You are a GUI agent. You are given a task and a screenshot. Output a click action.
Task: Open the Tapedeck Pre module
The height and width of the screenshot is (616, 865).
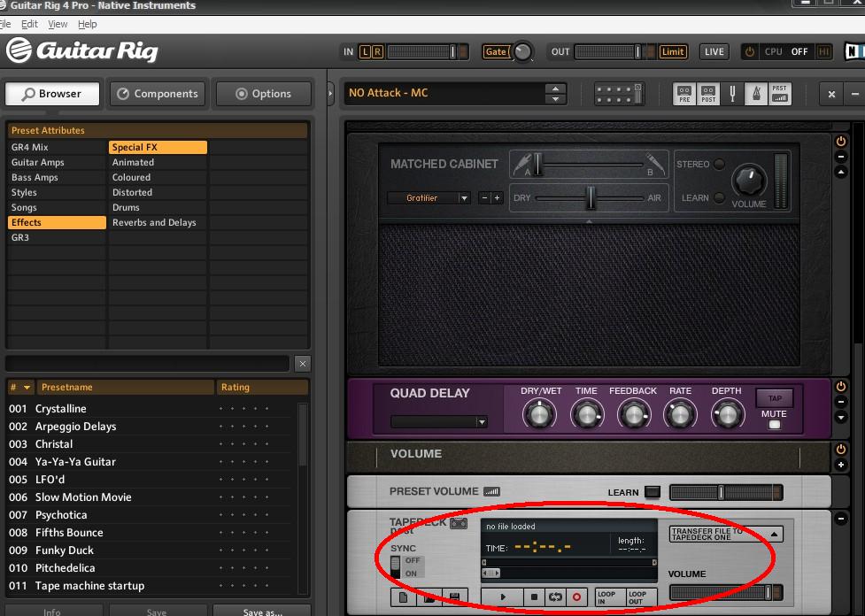tap(684, 94)
